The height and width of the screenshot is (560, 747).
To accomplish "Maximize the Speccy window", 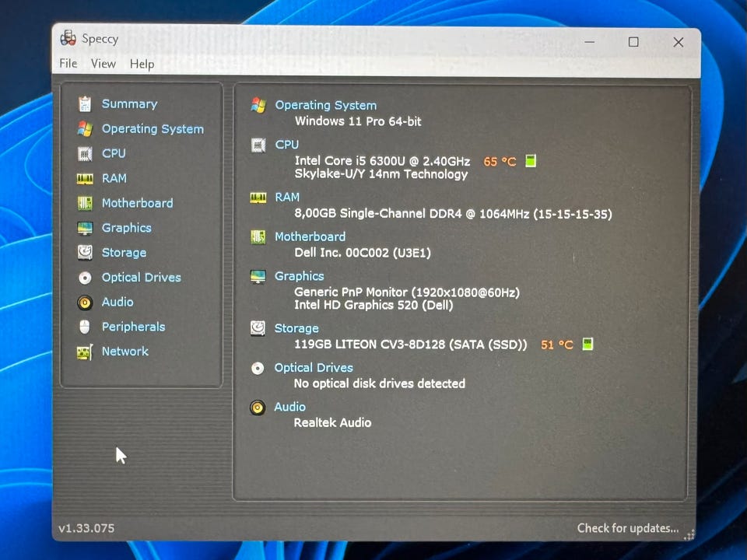I will coord(633,42).
